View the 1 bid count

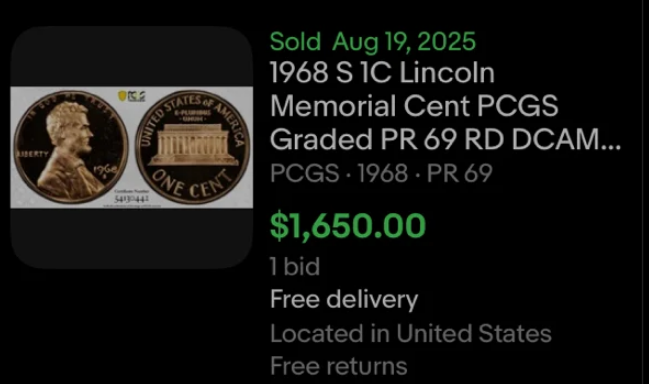(x=295, y=266)
